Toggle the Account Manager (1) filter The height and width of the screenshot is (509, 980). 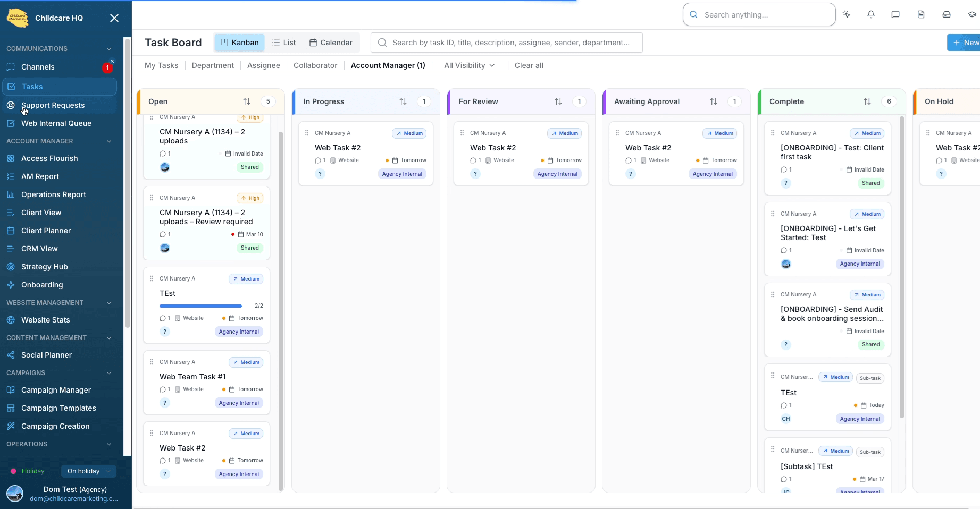point(388,65)
